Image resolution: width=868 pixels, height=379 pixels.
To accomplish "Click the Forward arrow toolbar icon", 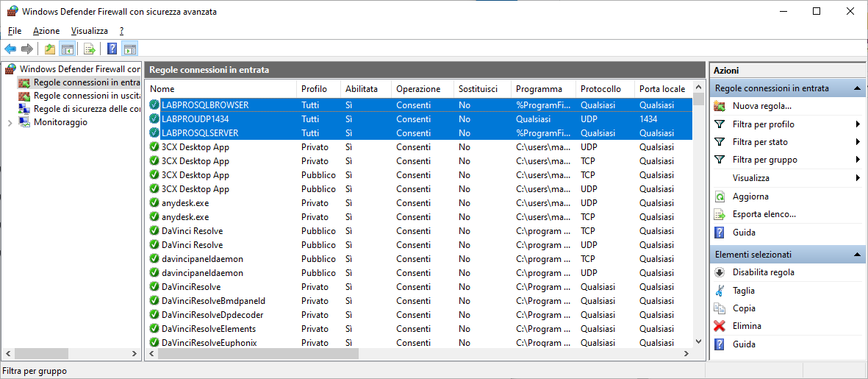I will 27,49.
